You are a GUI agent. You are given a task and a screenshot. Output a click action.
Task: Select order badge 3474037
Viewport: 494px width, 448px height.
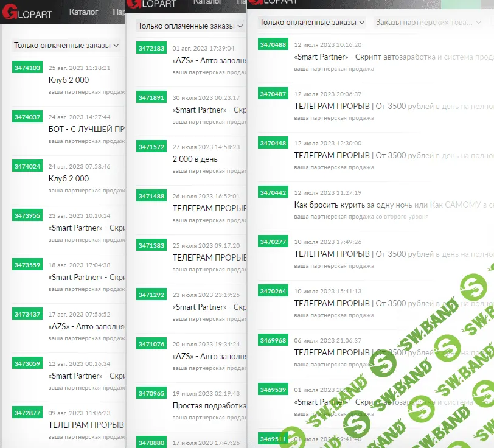[27, 117]
